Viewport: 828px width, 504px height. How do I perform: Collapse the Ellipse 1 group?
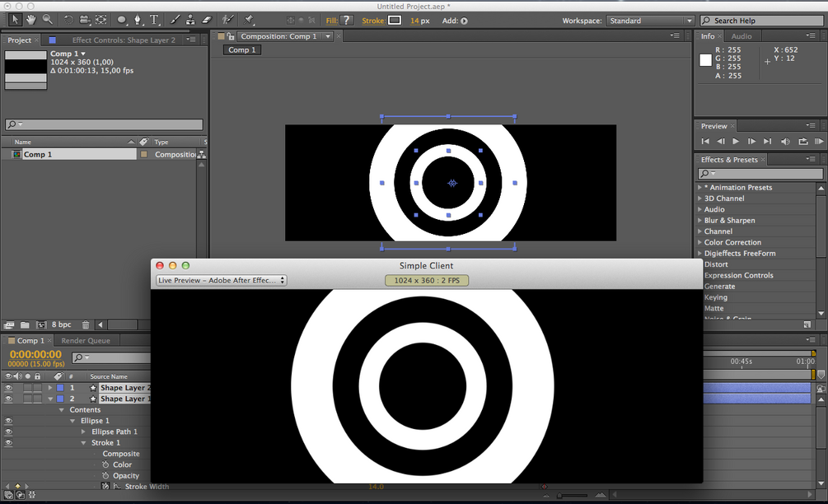coord(73,421)
